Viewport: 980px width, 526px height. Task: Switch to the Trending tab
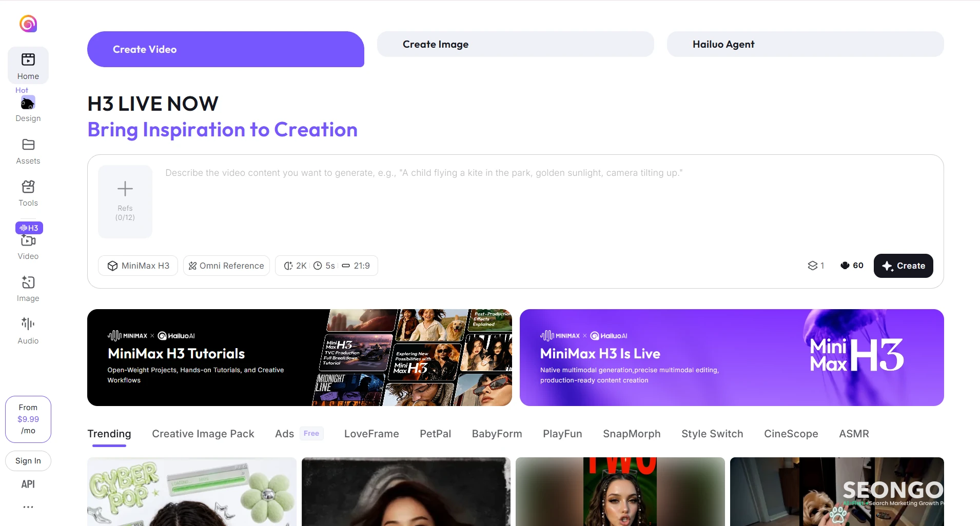point(109,434)
